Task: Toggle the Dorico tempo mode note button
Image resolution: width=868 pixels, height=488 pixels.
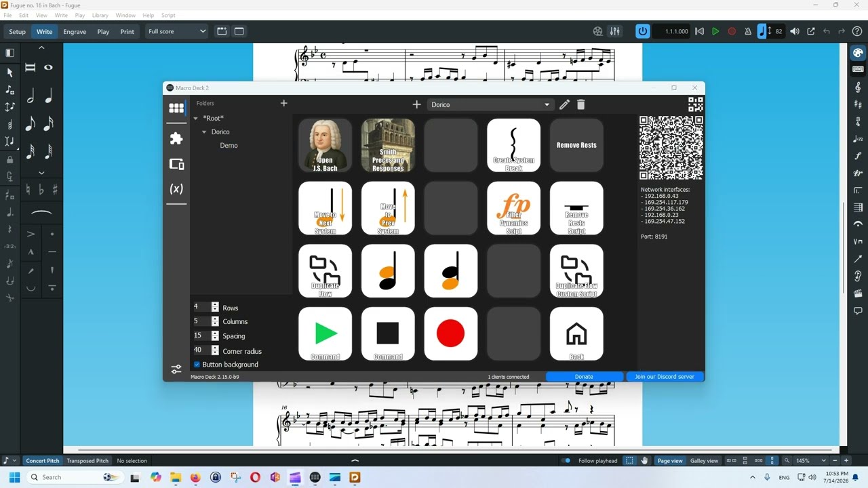Action: tap(762, 31)
